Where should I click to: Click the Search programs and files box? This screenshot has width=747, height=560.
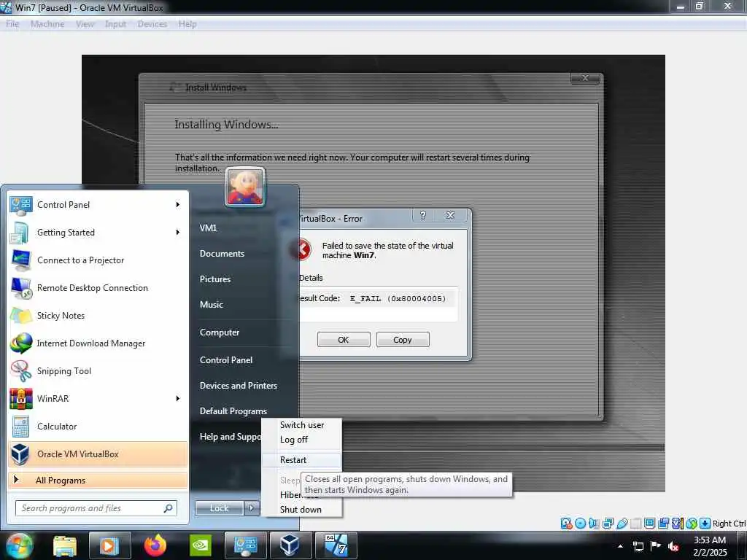click(x=96, y=508)
